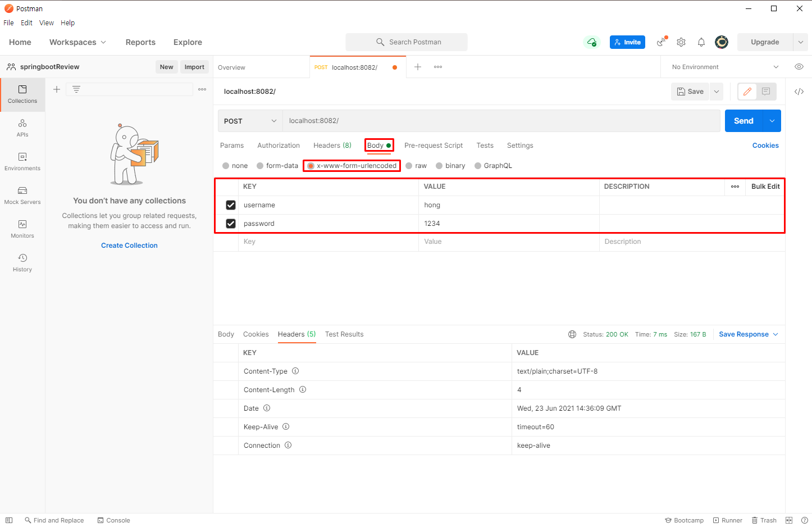This screenshot has height=527, width=812.
Task: Open the APIs sidebar section
Action: click(22, 128)
